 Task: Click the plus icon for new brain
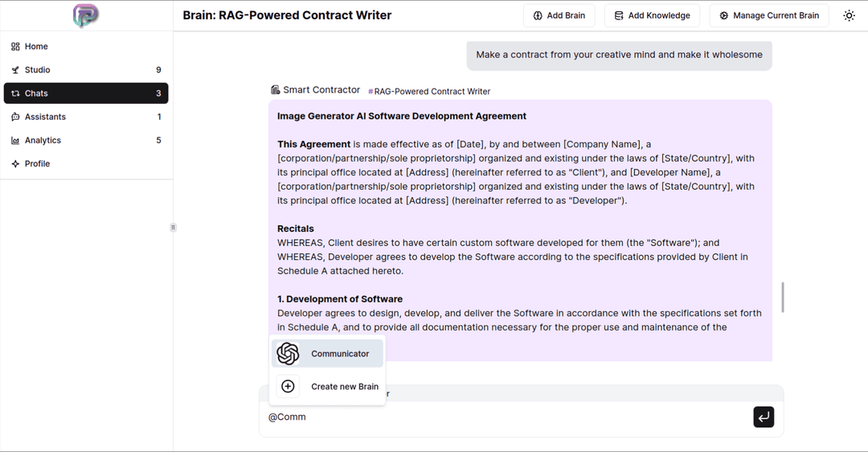tap(288, 386)
